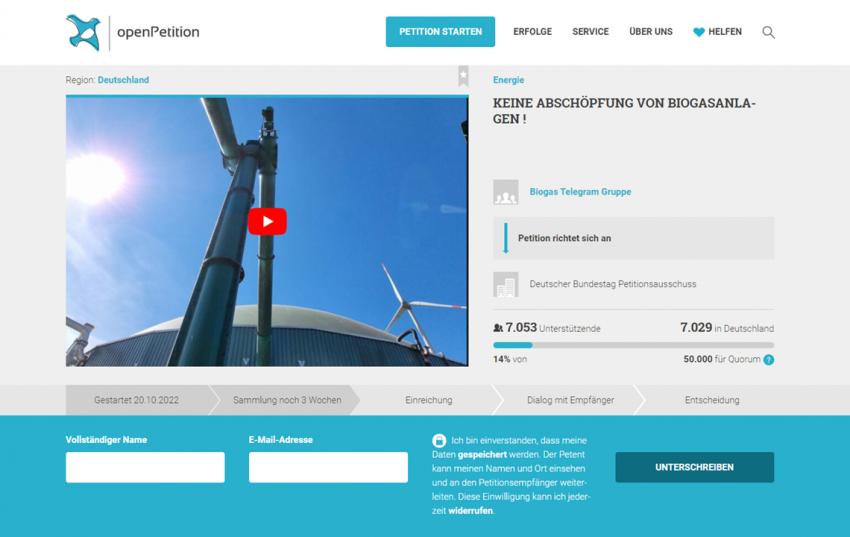
Task: Focus the Vollständiger Name input field
Action: point(145,467)
